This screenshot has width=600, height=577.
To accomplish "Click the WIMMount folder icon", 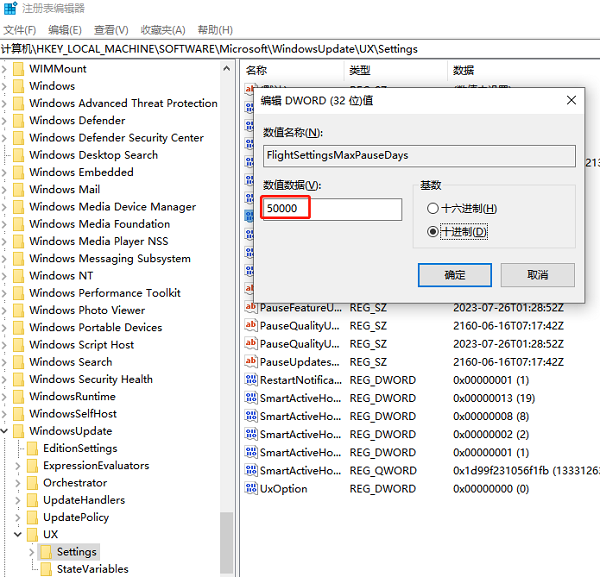I will [x=18, y=69].
